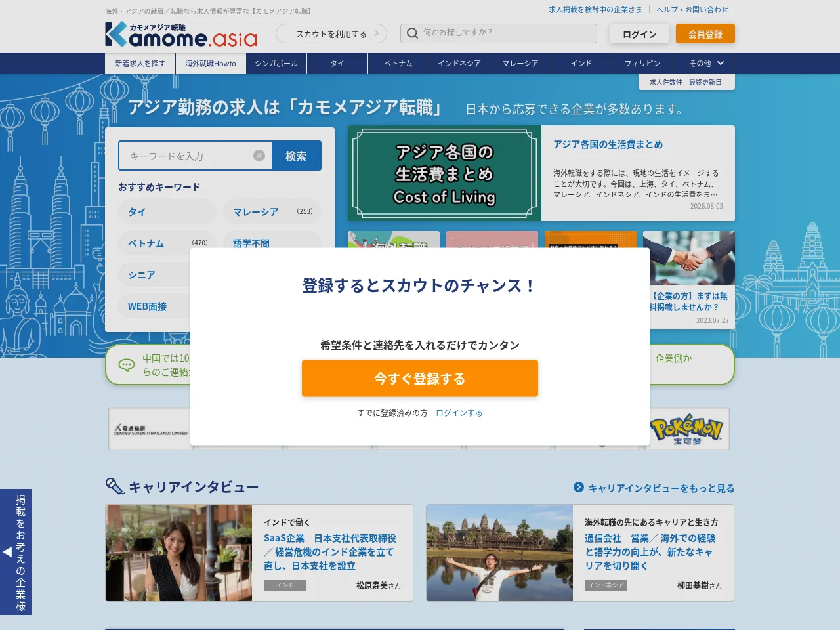Select the マレーシア keyword tag

pyautogui.click(x=272, y=211)
